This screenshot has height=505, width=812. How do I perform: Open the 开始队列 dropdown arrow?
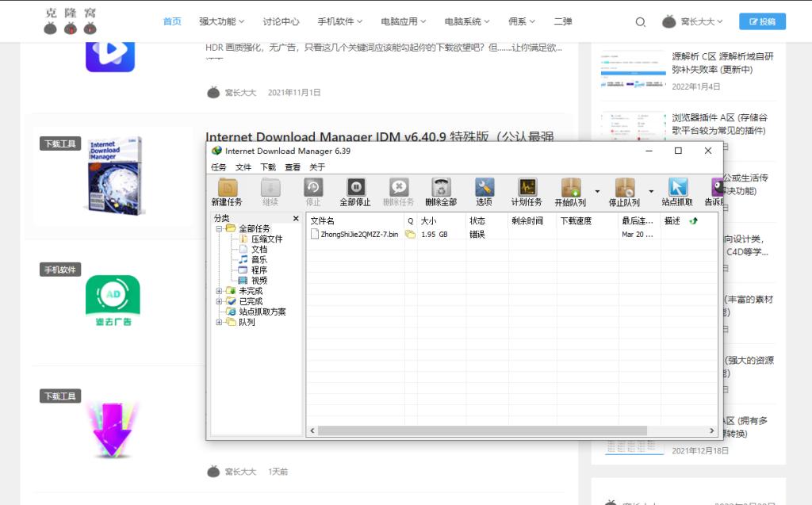[597, 192]
